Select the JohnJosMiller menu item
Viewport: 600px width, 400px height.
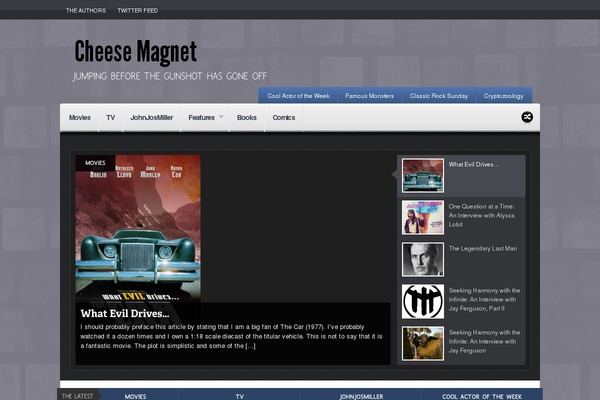(152, 118)
